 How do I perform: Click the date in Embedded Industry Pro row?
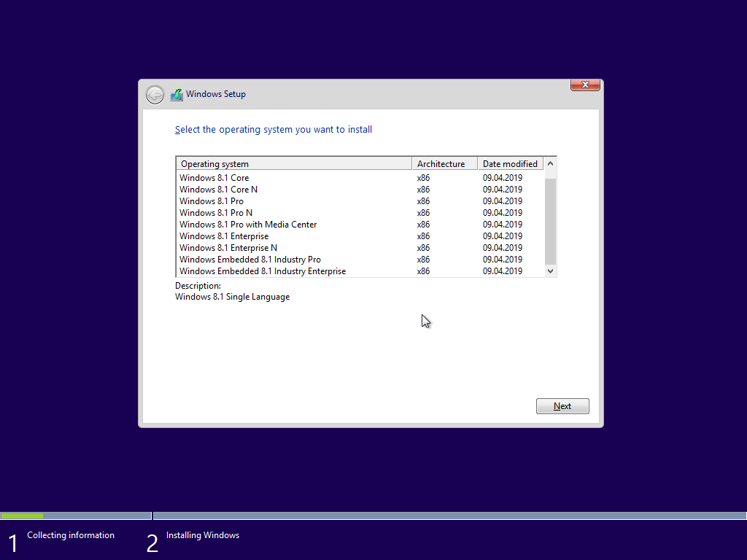[x=502, y=260]
